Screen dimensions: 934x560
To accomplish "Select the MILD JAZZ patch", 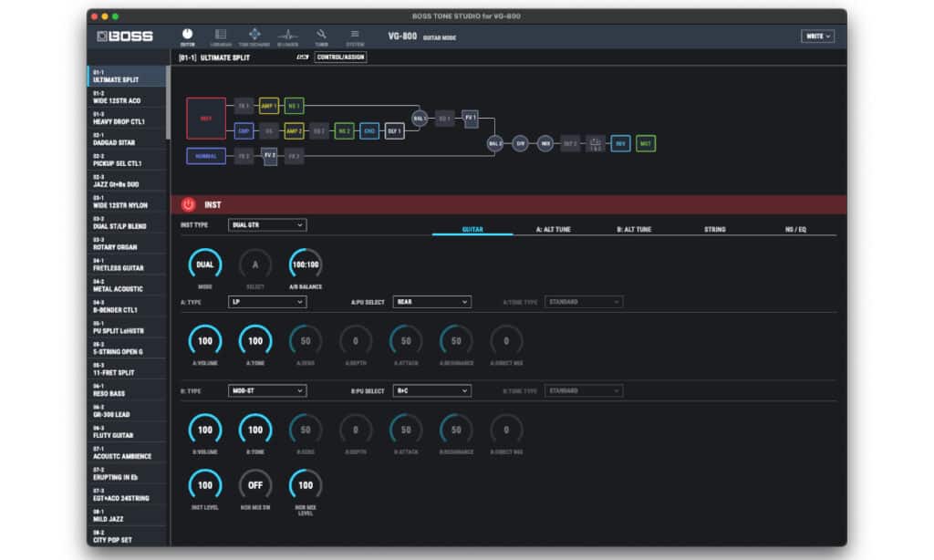I will pos(127,516).
